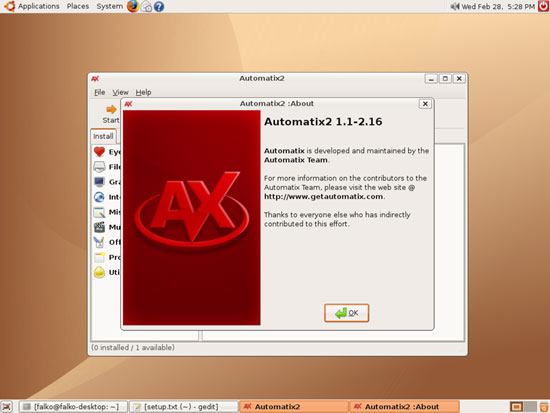Click the trash icon in bottom panel

pos(544,407)
